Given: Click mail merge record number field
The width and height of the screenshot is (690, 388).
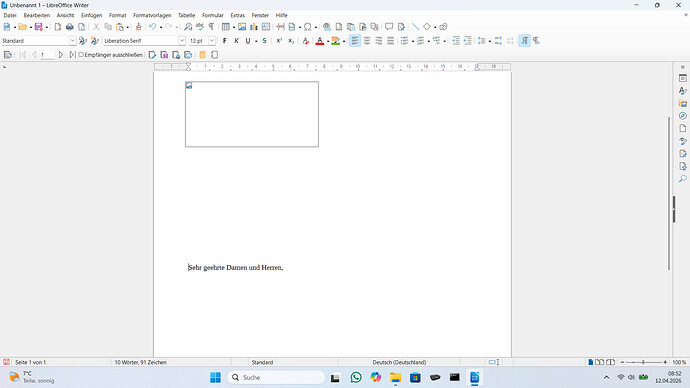Looking at the screenshot, I should 47,55.
